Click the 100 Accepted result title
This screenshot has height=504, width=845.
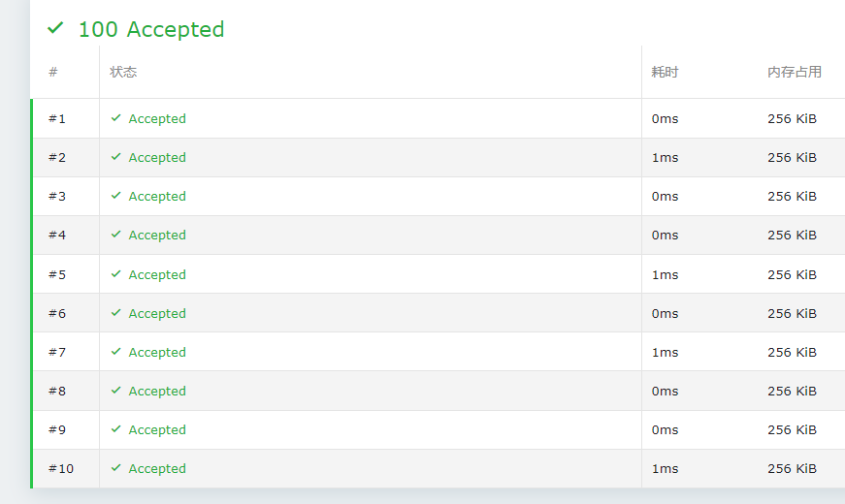point(150,29)
